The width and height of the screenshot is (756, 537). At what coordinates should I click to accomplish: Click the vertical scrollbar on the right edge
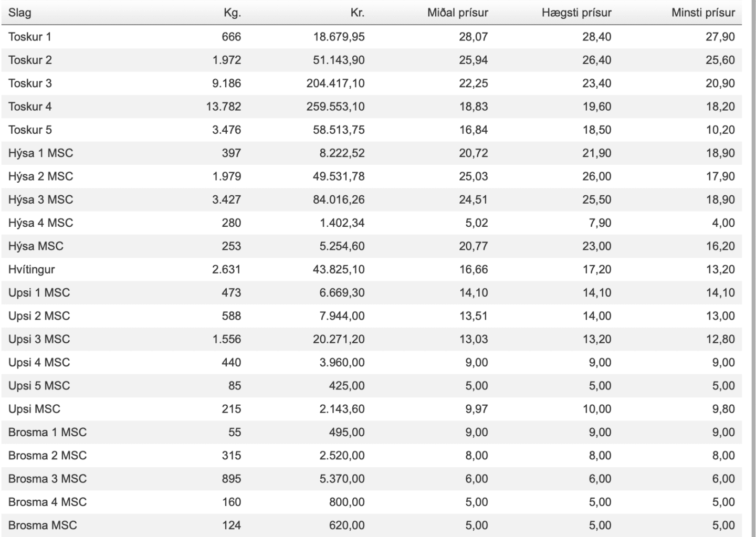(x=752, y=262)
